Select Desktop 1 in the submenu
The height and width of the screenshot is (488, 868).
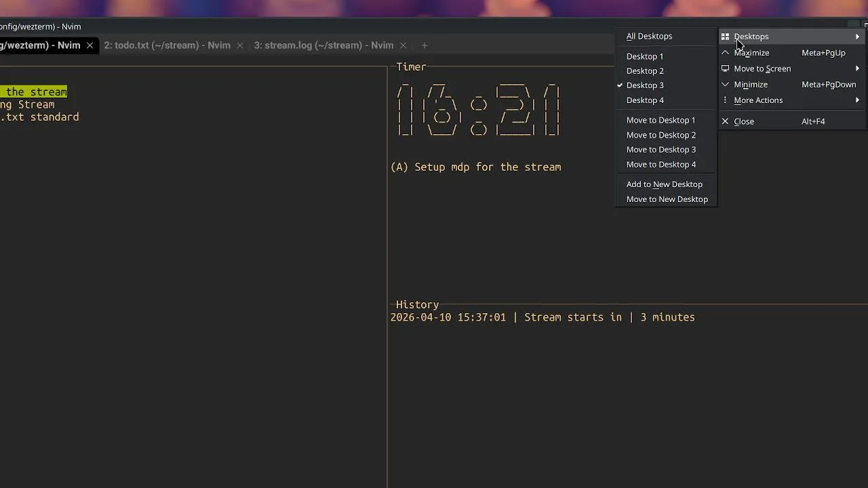click(665, 56)
